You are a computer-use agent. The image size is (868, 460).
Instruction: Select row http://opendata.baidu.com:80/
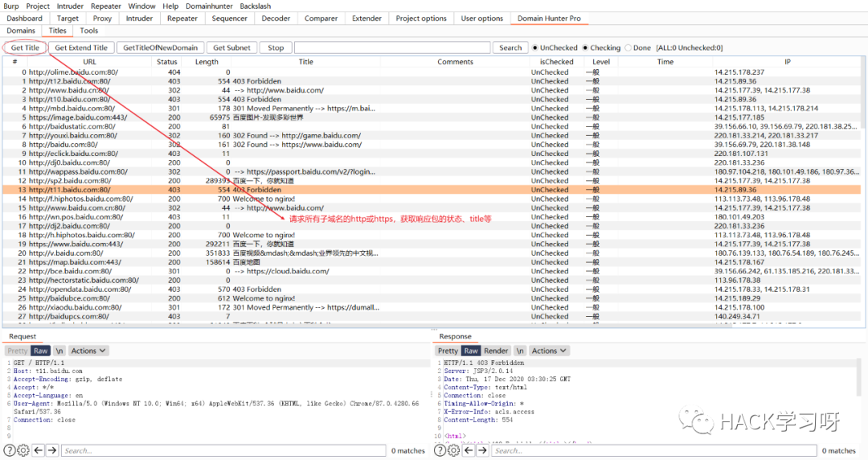(432, 290)
